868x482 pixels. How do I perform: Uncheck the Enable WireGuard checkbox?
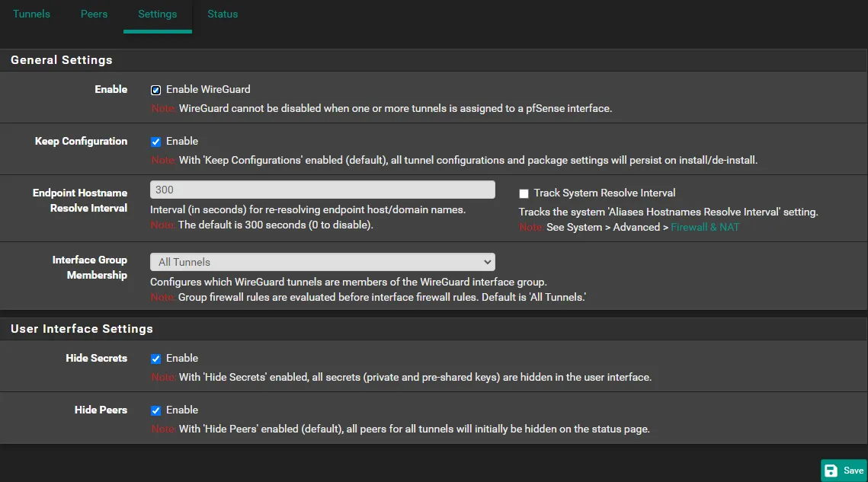[155, 89]
